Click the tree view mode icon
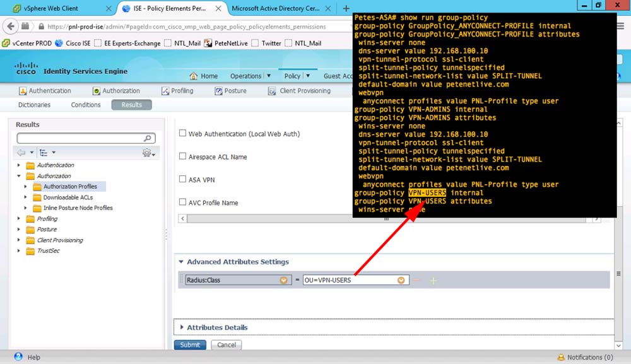This screenshot has width=631, height=364. (x=44, y=153)
